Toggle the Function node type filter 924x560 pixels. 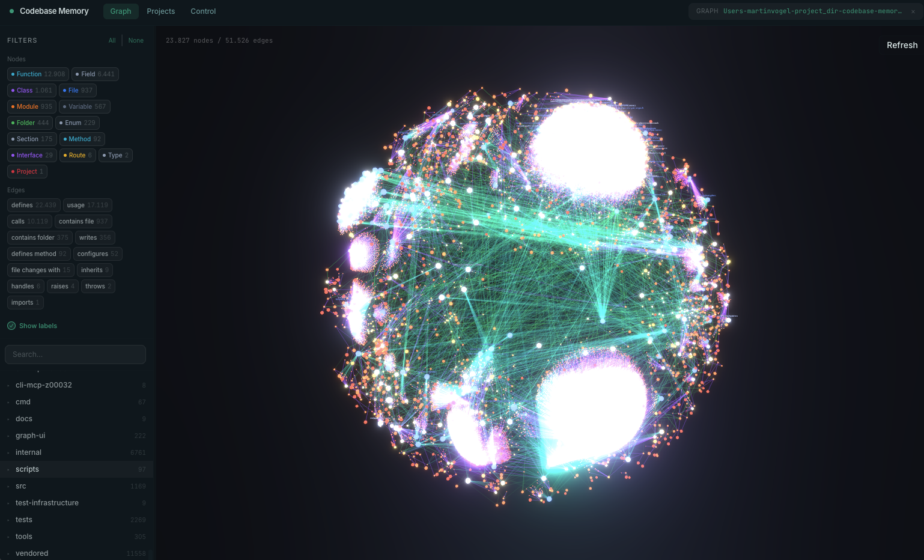(x=37, y=74)
